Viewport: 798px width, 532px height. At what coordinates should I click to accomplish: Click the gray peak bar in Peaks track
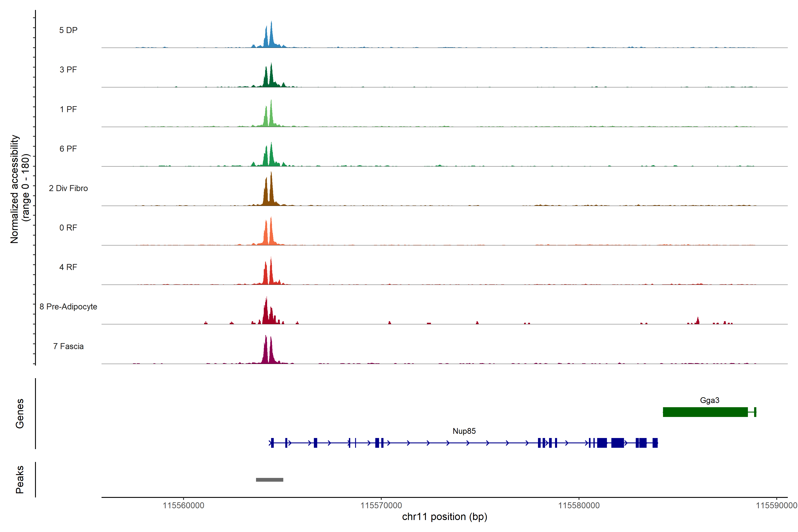[269, 480]
